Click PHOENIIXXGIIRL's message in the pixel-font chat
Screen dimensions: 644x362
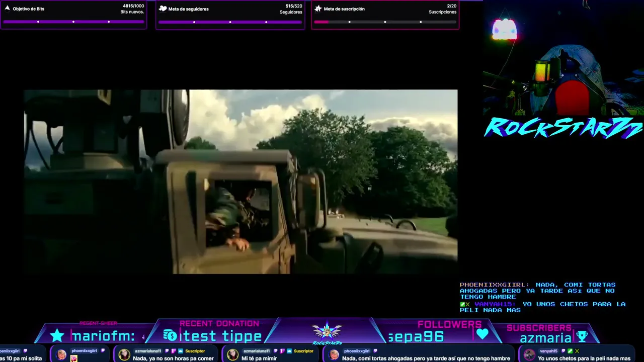[x=537, y=291]
